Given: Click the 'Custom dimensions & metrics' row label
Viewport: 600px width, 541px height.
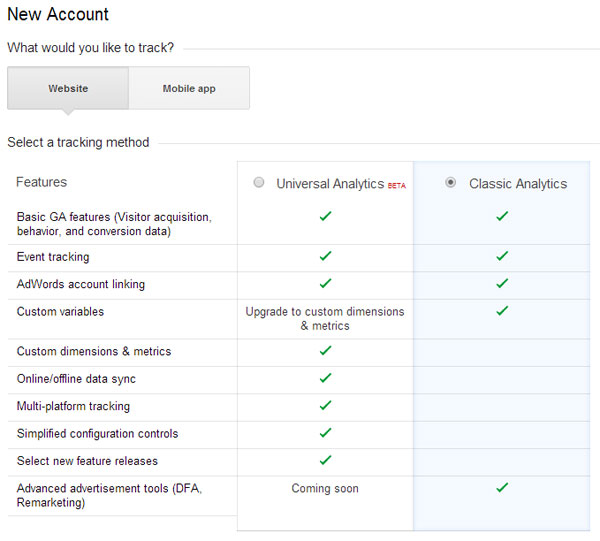Looking at the screenshot, I should (94, 351).
